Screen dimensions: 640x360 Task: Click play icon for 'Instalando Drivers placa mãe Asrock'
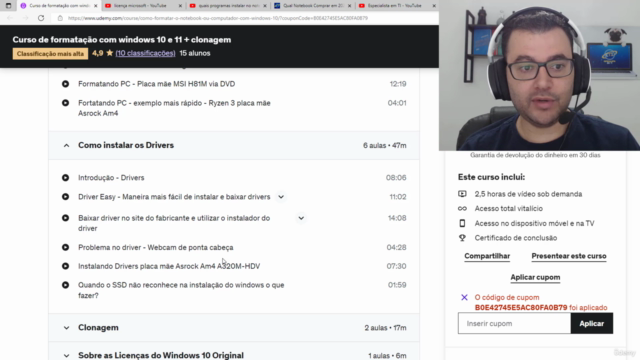click(65, 266)
